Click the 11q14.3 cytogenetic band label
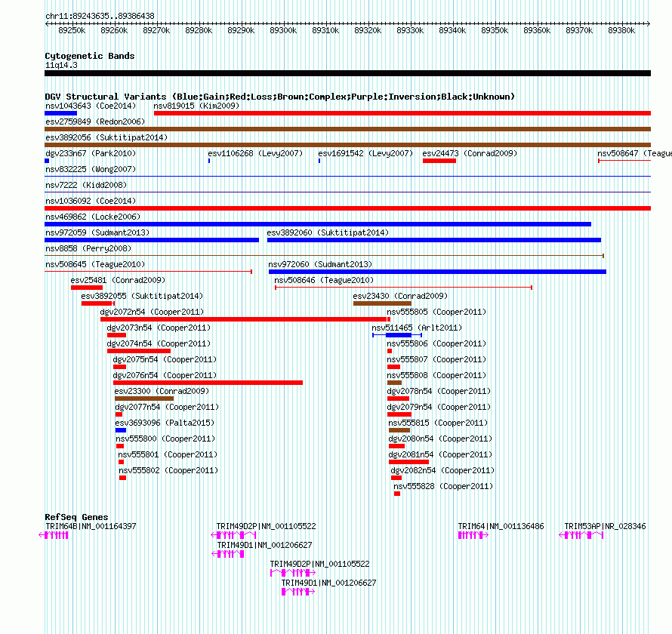 61,65
